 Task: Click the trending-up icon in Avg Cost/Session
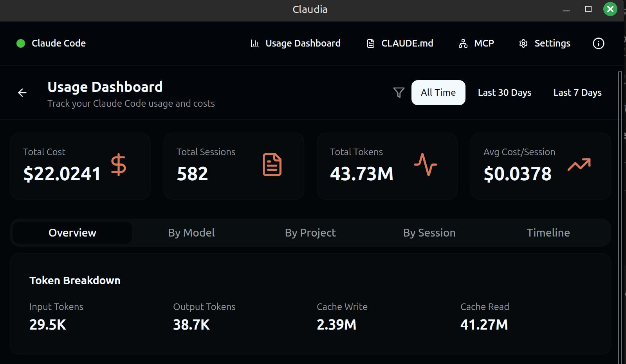(579, 165)
